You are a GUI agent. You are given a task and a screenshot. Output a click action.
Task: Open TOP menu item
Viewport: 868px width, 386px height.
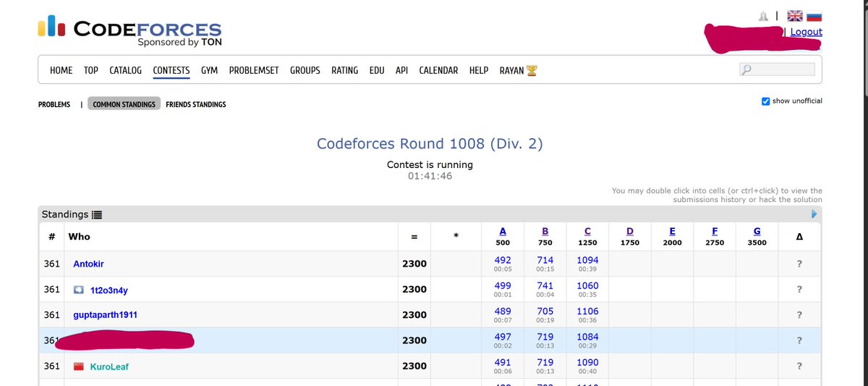[x=91, y=70]
